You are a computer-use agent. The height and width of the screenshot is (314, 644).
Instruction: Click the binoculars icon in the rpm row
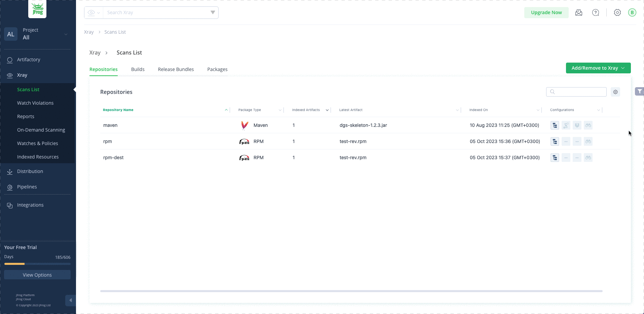(x=588, y=141)
